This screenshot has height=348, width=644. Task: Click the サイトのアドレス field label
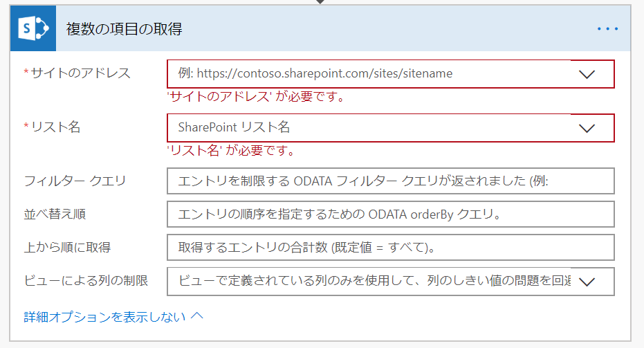81,73
